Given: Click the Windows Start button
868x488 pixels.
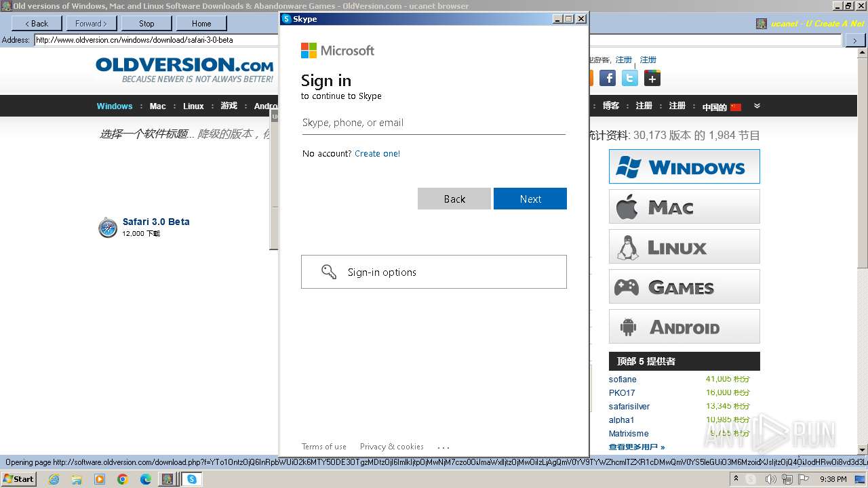Looking at the screenshot, I should [18, 479].
